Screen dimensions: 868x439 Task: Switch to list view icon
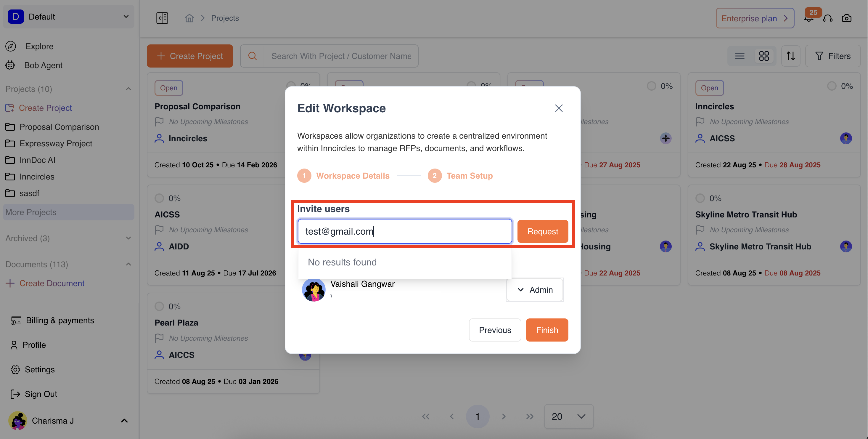coord(740,56)
